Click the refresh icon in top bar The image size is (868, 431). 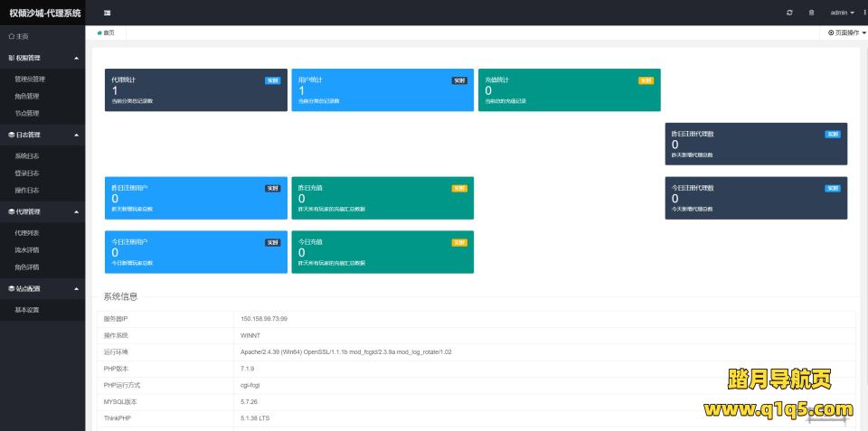click(x=789, y=13)
